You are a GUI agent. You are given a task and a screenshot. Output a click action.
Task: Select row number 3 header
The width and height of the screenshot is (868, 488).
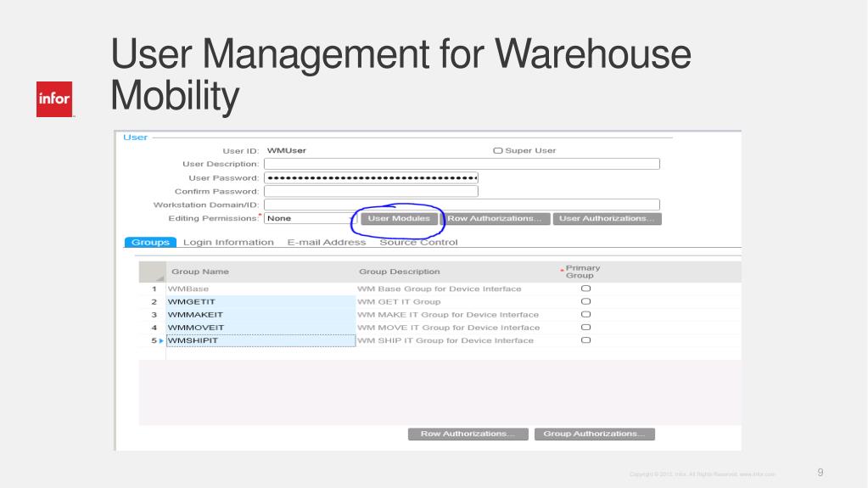(154, 315)
